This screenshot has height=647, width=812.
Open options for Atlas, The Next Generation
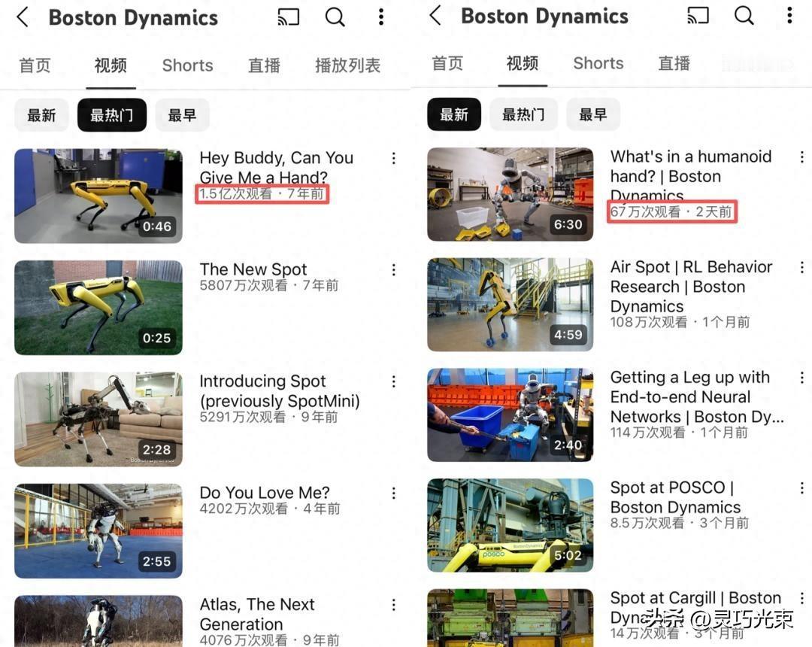coord(393,605)
